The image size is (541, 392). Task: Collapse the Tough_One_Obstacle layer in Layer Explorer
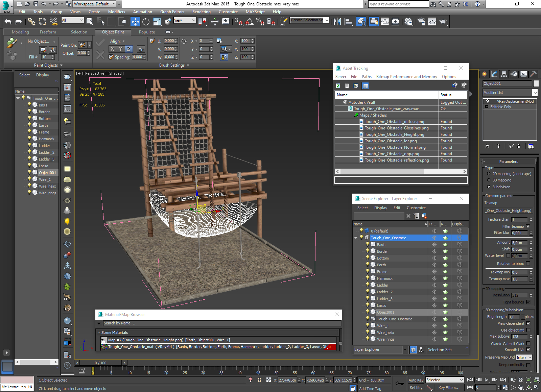click(356, 238)
